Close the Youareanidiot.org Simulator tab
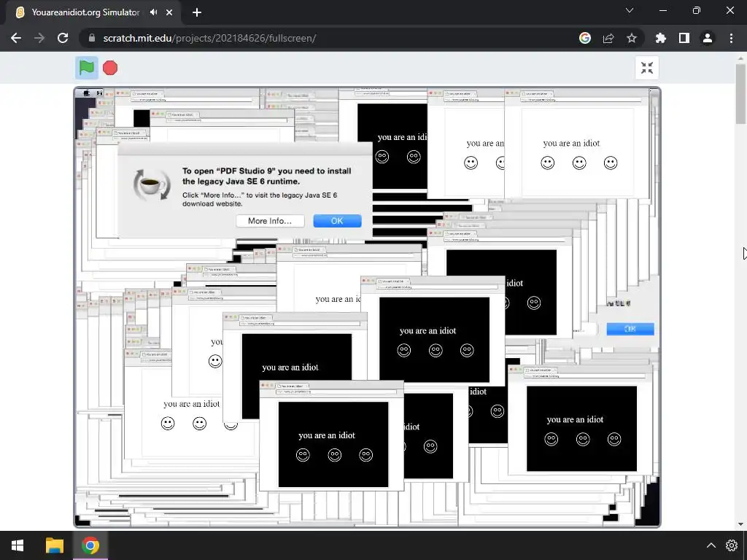The width and height of the screenshot is (747, 560). pos(169,12)
